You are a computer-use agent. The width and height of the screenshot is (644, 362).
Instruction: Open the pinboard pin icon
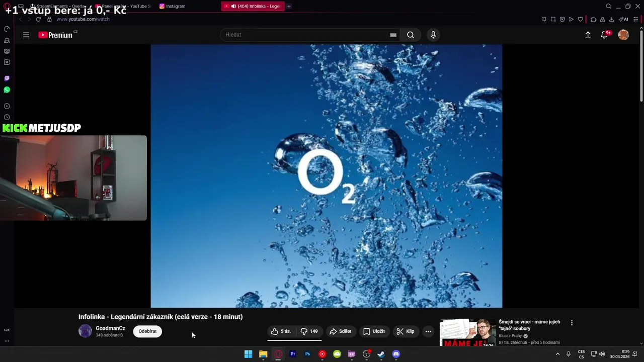(544, 19)
